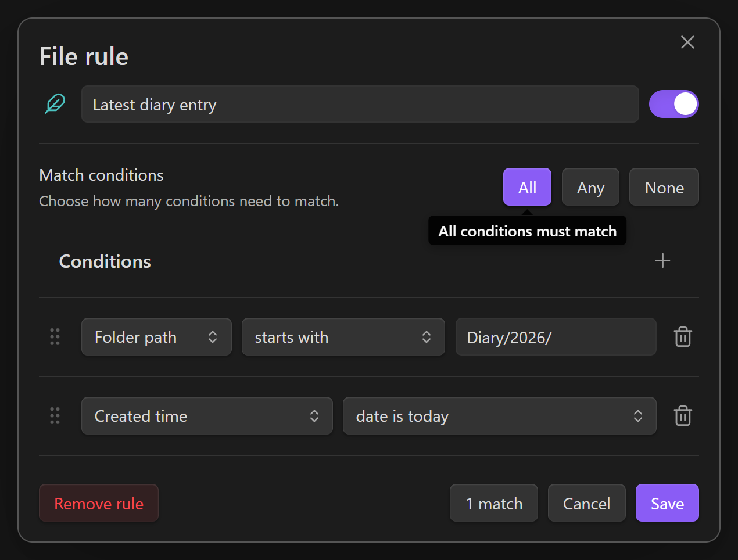Open the Created time property dropdown
The width and height of the screenshot is (738, 560).
[207, 416]
